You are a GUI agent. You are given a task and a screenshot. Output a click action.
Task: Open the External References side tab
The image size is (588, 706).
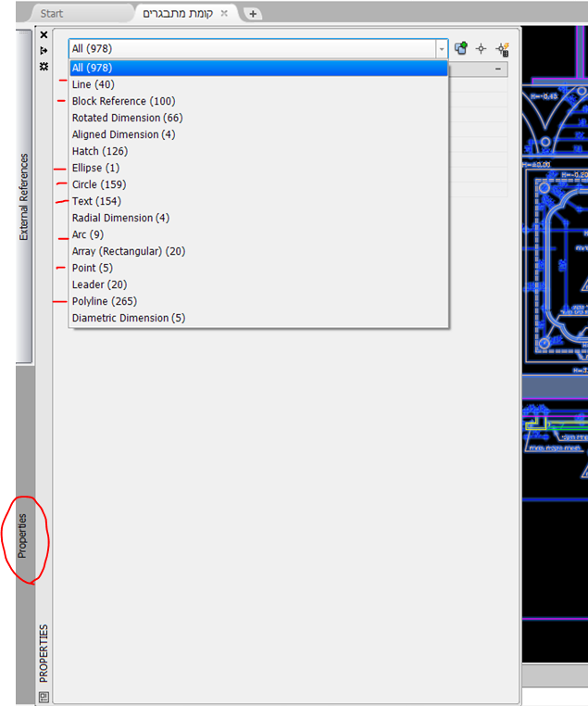click(24, 196)
